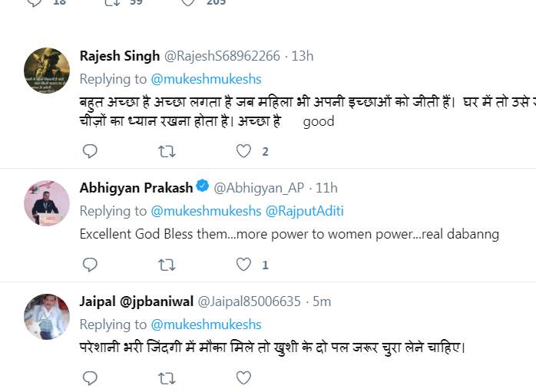Screen dimensions: 536x392
Task: Open Rajesh Singh's profile picture
Action: tap(47, 70)
